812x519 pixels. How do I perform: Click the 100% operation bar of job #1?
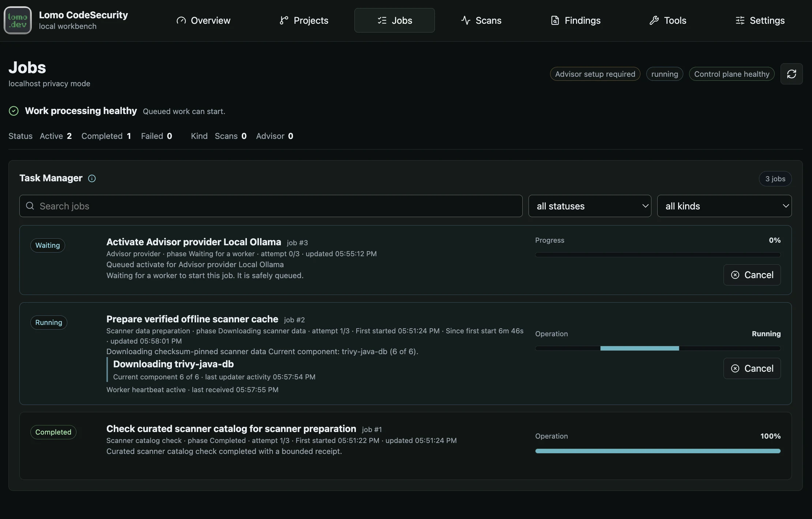658,451
